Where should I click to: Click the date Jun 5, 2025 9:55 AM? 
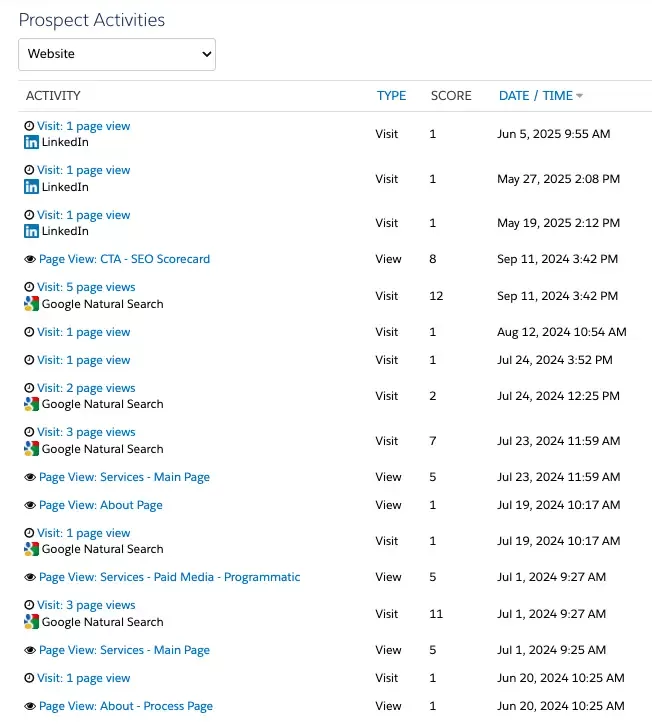[554, 134]
